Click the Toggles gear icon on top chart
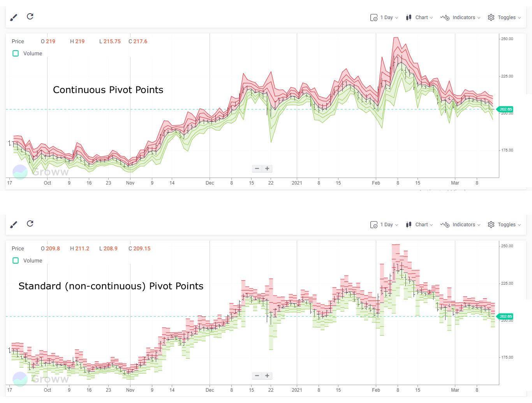The width and height of the screenshot is (532, 403). [491, 17]
